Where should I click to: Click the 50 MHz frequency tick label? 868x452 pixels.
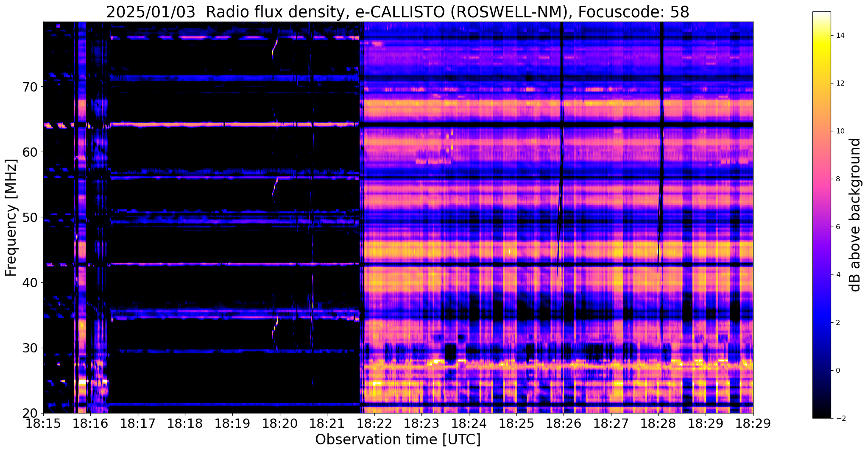(31, 217)
